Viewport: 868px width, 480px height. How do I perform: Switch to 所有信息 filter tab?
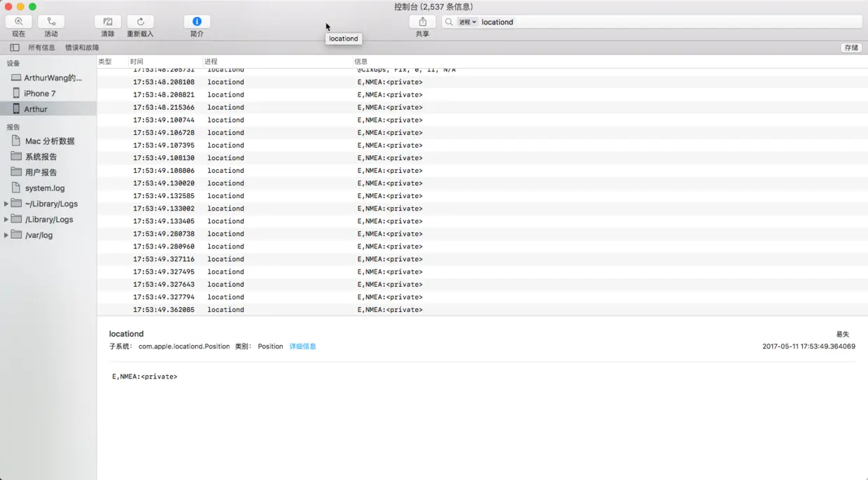point(41,48)
